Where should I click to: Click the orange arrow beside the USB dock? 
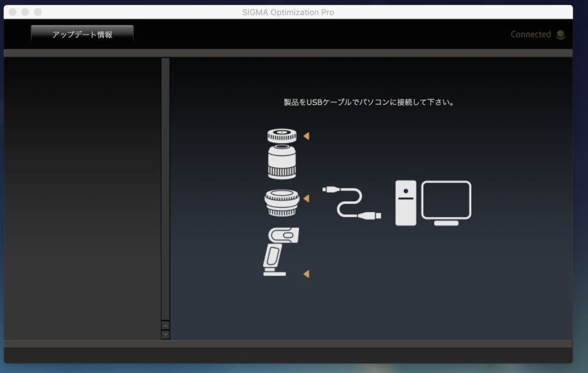[307, 136]
